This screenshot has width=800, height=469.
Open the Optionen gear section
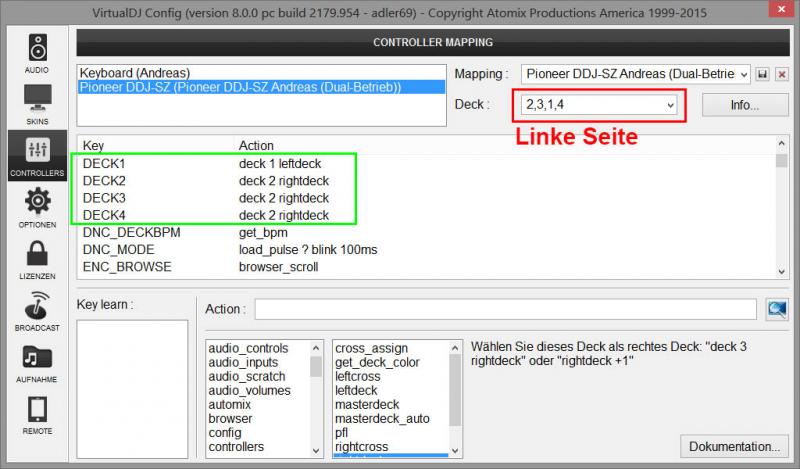37,207
